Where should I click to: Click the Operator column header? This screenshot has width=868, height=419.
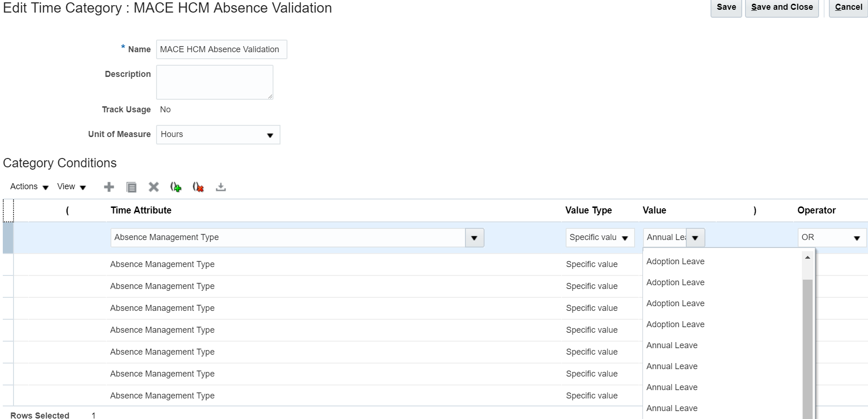[x=816, y=210]
